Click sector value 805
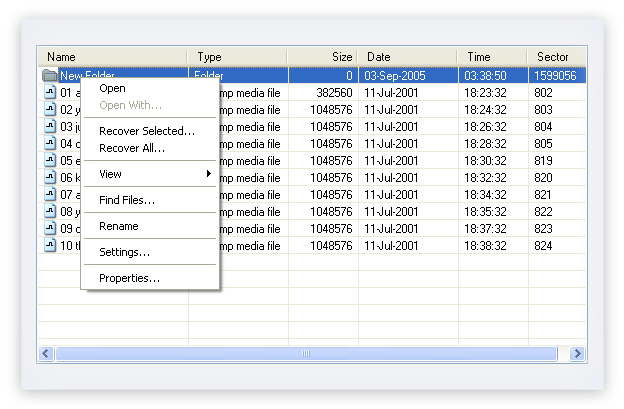The width and height of the screenshot is (624, 409). click(x=543, y=144)
